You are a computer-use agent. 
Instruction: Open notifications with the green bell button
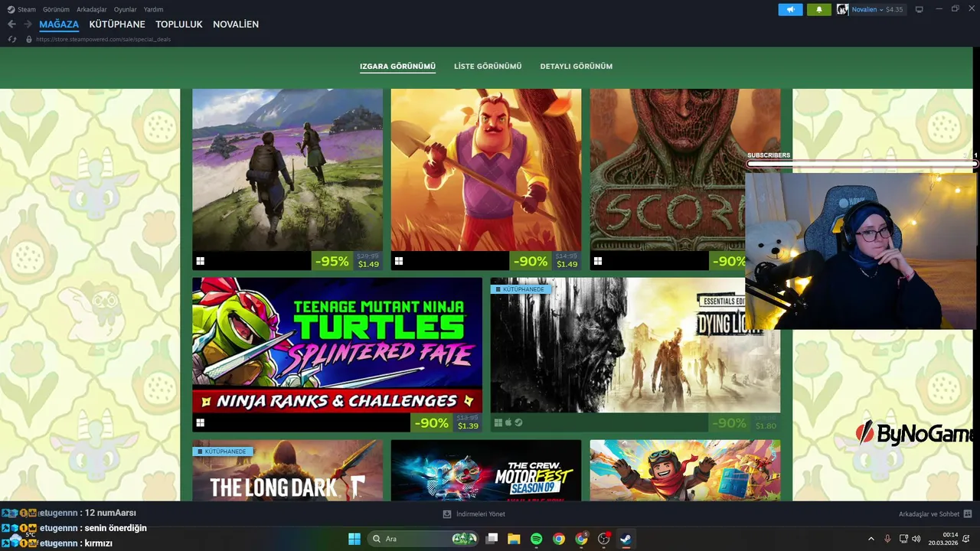tap(818, 9)
